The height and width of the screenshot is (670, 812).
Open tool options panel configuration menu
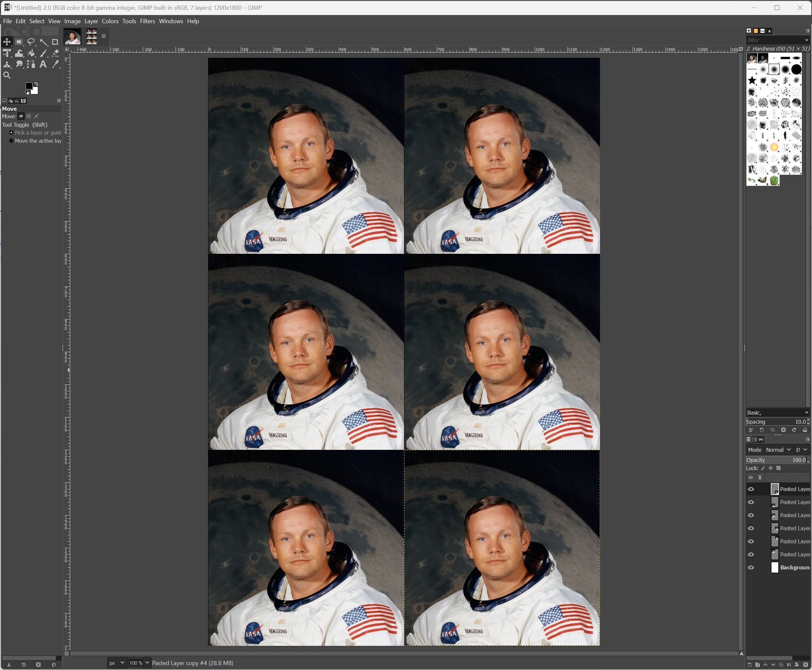58,101
